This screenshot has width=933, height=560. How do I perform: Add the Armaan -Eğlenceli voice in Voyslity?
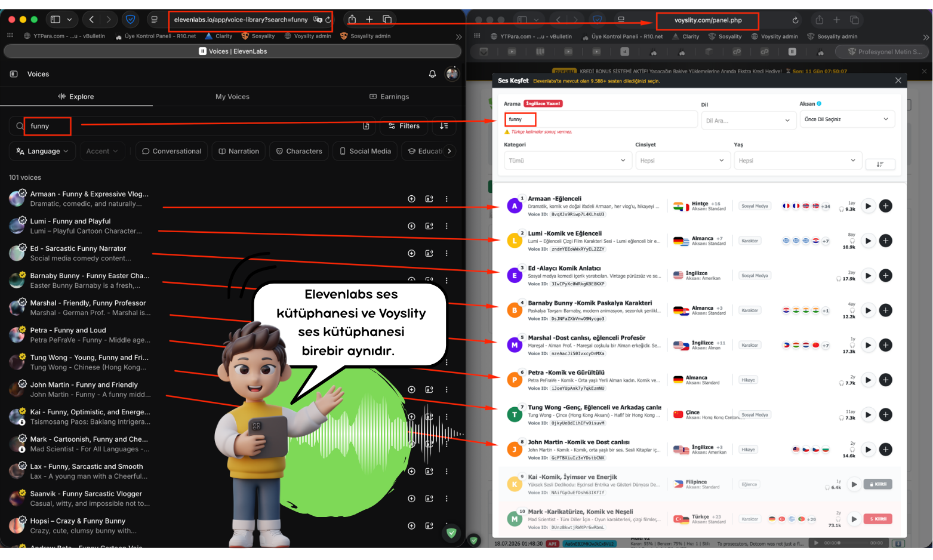[x=886, y=206]
